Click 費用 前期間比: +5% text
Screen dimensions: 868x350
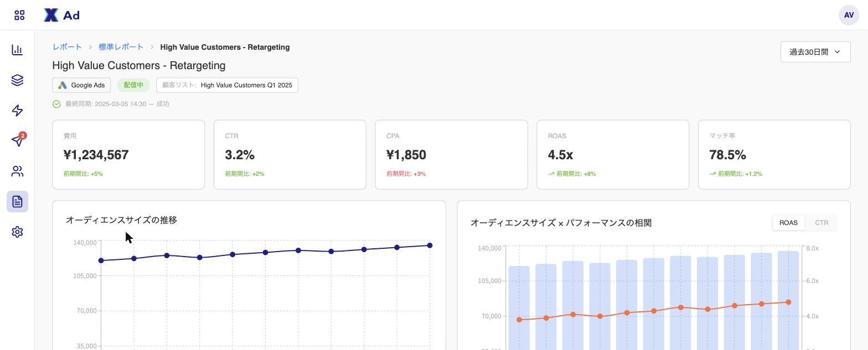point(83,174)
